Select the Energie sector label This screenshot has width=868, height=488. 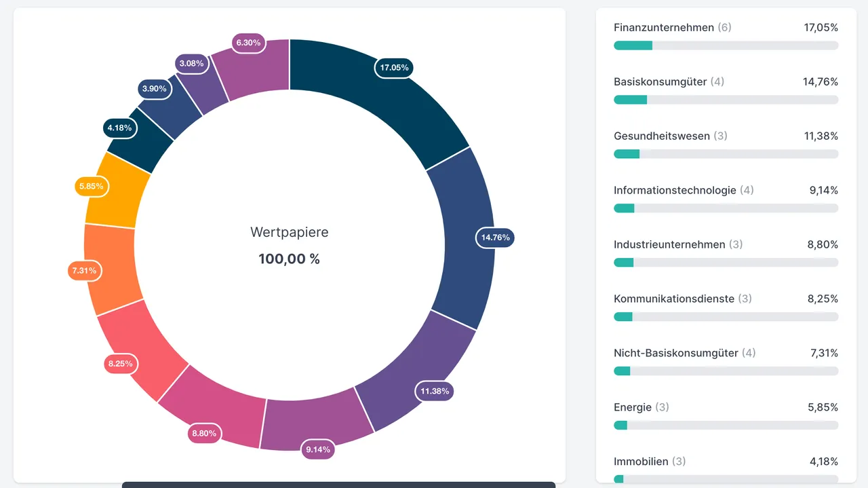tap(633, 407)
